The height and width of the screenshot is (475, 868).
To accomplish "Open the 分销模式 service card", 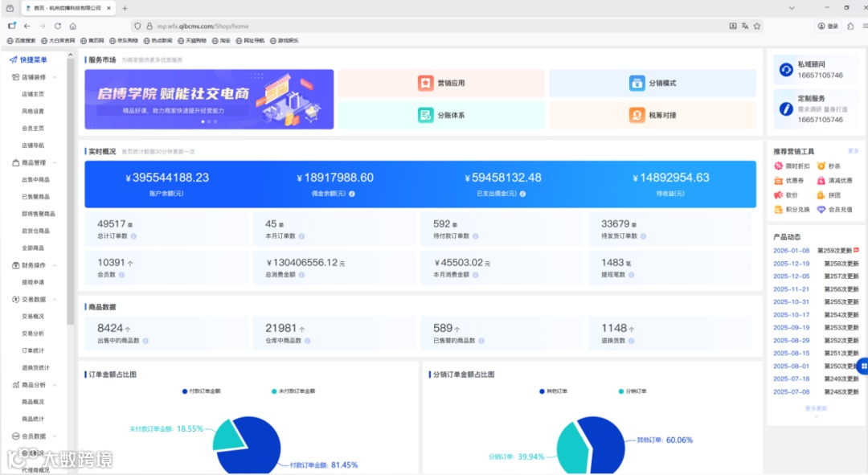I will point(653,83).
